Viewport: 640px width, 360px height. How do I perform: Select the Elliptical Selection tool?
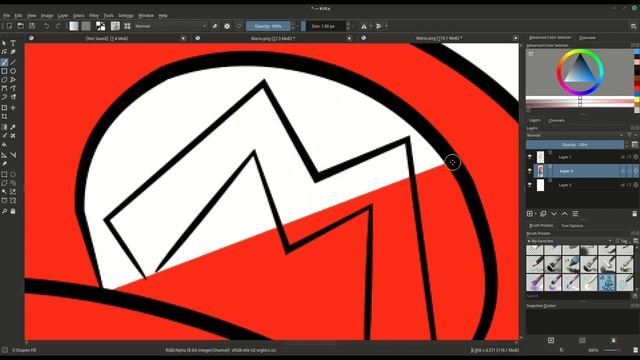(13, 174)
